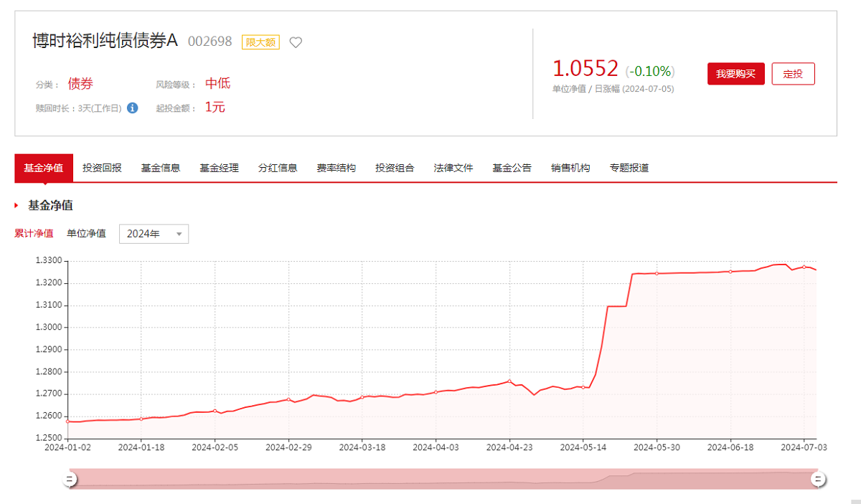The height and width of the screenshot is (504, 861).
Task: Click the 债券 category value
Action: pyautogui.click(x=80, y=84)
